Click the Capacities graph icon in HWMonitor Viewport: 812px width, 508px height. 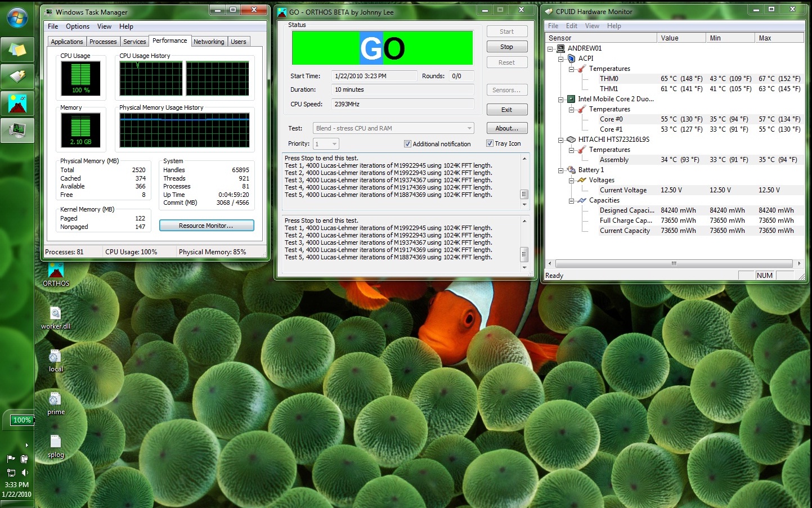pyautogui.click(x=582, y=200)
